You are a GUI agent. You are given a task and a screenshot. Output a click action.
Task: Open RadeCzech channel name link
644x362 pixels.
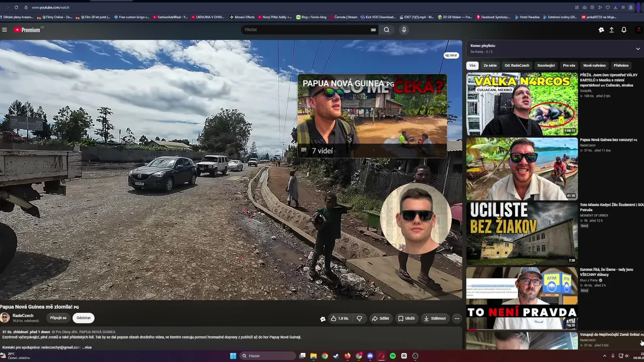pos(23,316)
